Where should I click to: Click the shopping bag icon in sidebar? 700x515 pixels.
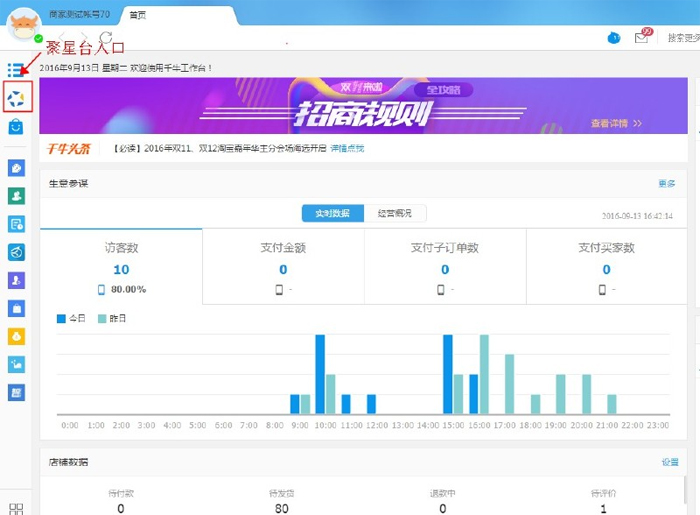(17, 127)
